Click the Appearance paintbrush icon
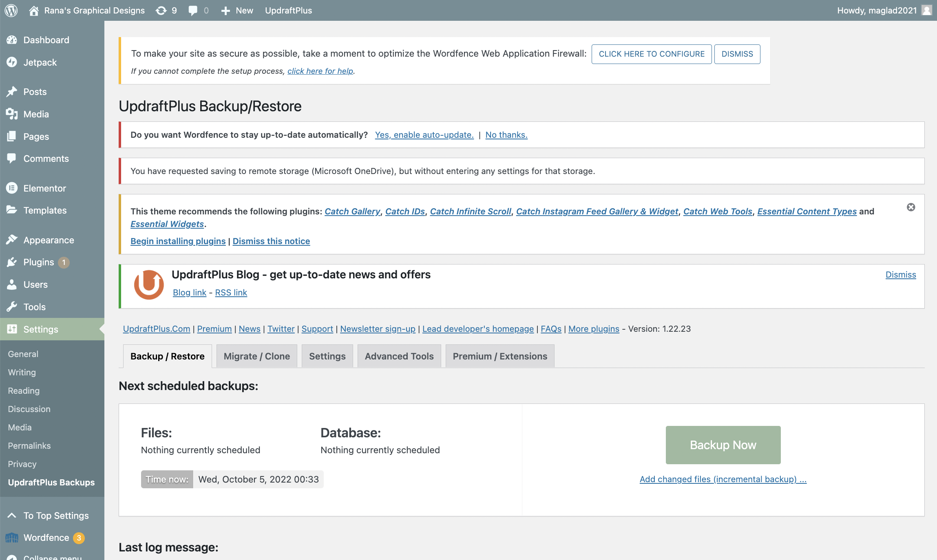The width and height of the screenshot is (937, 560). [12, 240]
